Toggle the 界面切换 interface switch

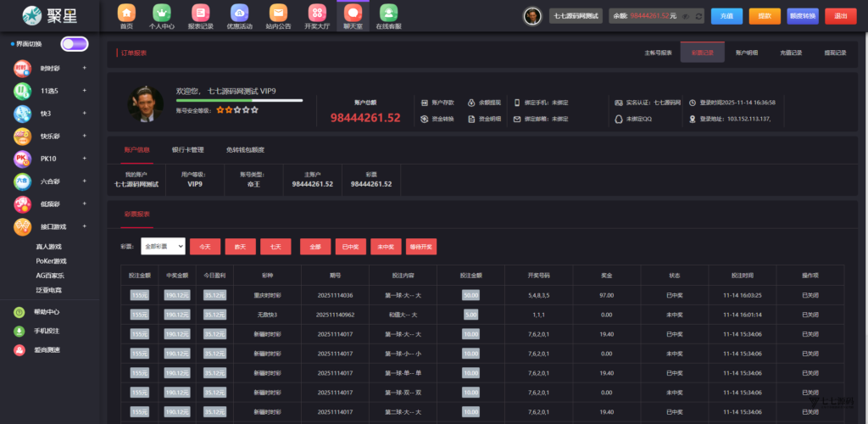point(74,44)
